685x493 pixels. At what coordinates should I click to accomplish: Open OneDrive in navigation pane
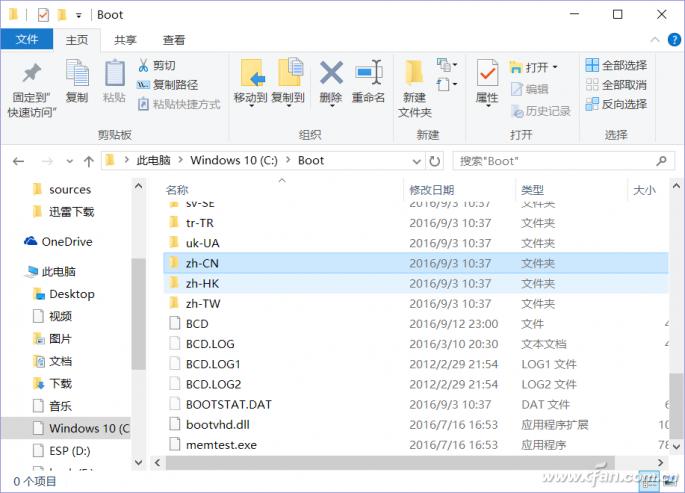pyautogui.click(x=59, y=241)
